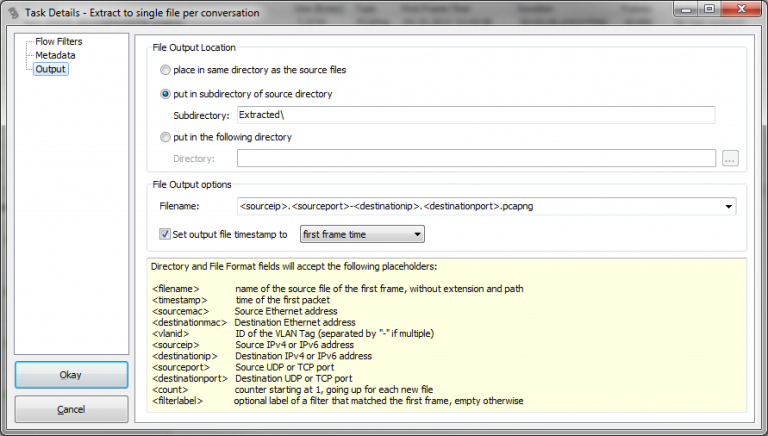
Task: Close the Task Details dialog
Action: pos(741,11)
